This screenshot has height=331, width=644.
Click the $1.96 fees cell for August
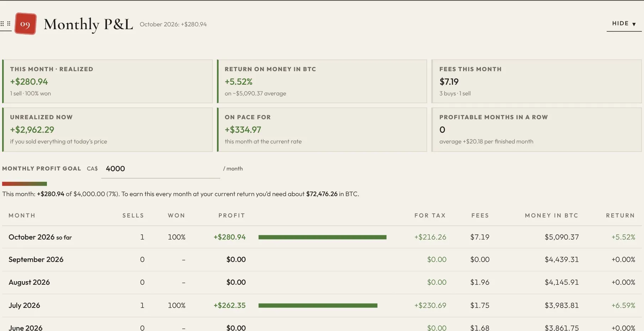pos(480,282)
